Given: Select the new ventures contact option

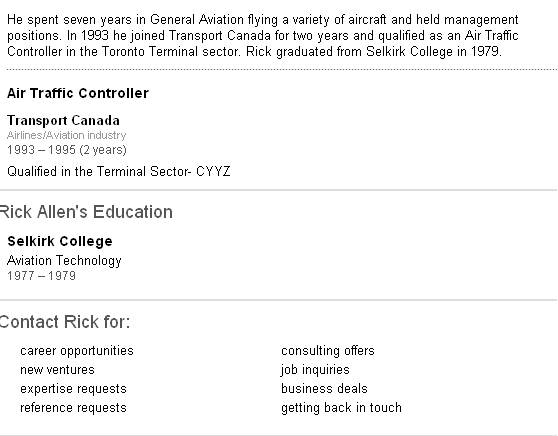Looking at the screenshot, I should pyautogui.click(x=57, y=370).
